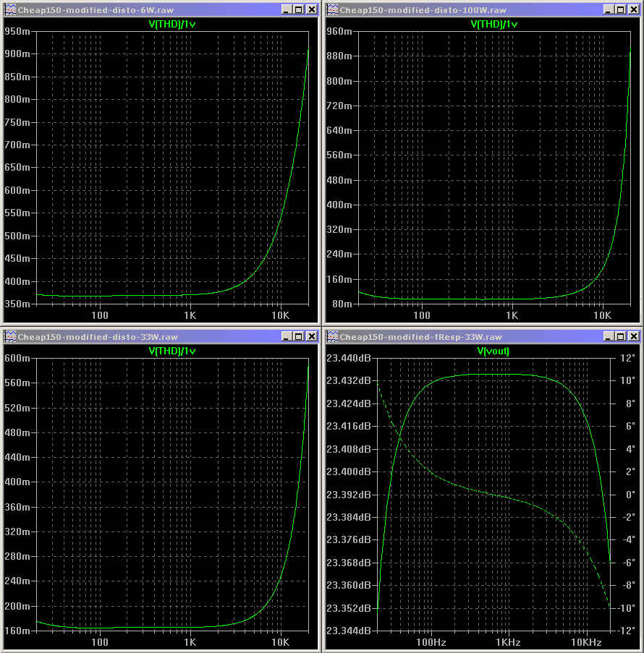The width and height of the screenshot is (644, 653).
Task: Close the Cheap150-modified-disto-100W.raw window
Action: pyautogui.click(x=634, y=9)
